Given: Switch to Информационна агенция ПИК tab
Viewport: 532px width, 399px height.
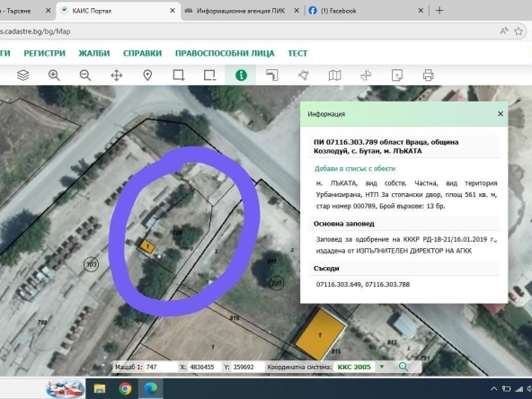Looking at the screenshot, I should 240,11.
